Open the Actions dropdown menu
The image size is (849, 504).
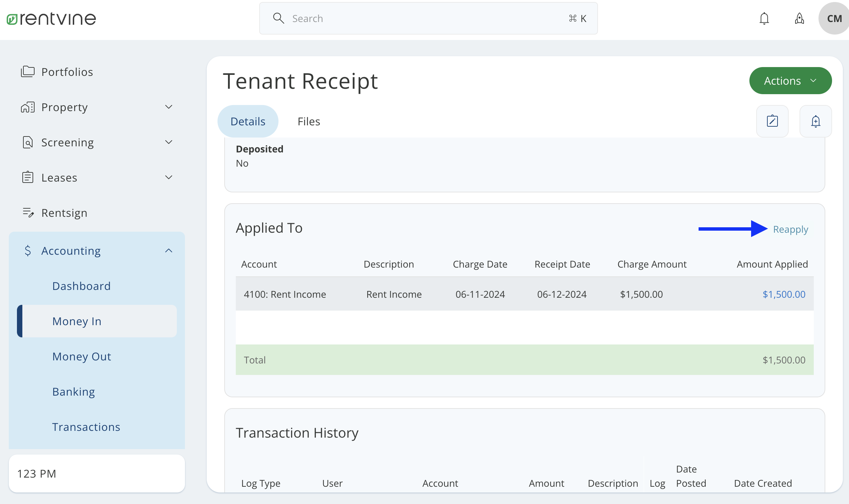tap(790, 81)
